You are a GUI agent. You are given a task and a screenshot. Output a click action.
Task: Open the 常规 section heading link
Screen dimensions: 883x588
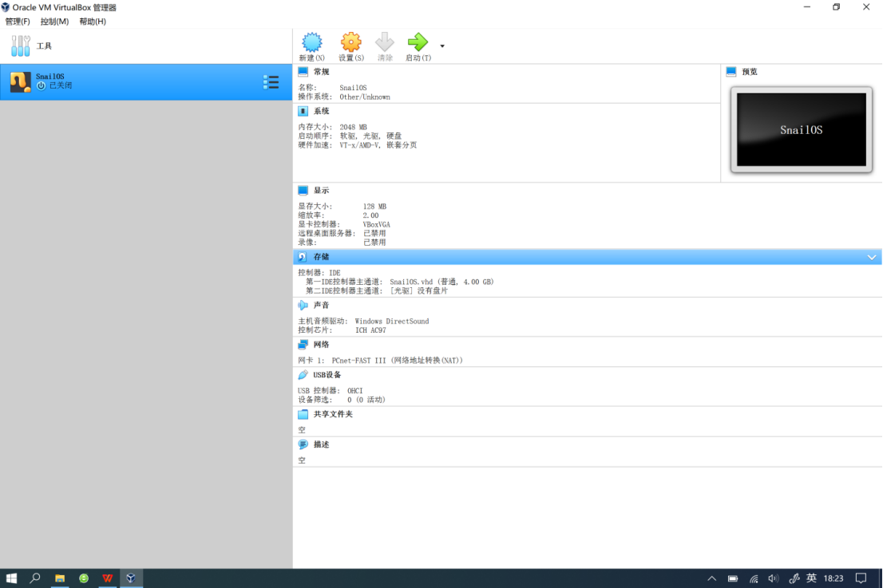point(321,72)
